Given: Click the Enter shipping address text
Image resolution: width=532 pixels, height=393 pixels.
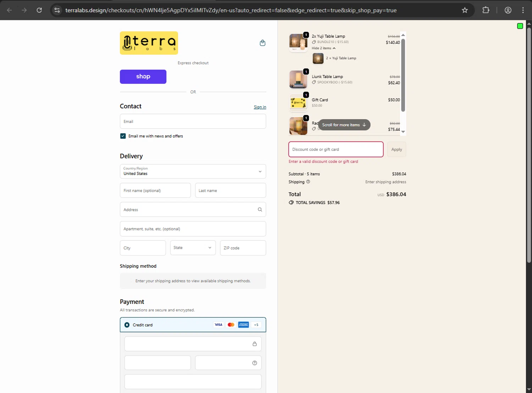Looking at the screenshot, I should tap(386, 182).
